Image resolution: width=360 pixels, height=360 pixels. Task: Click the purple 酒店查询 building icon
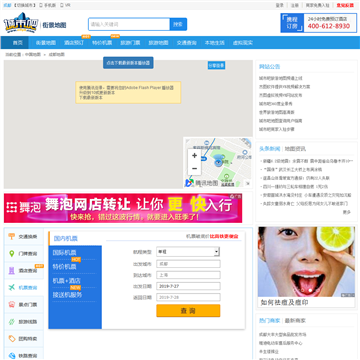12,271
